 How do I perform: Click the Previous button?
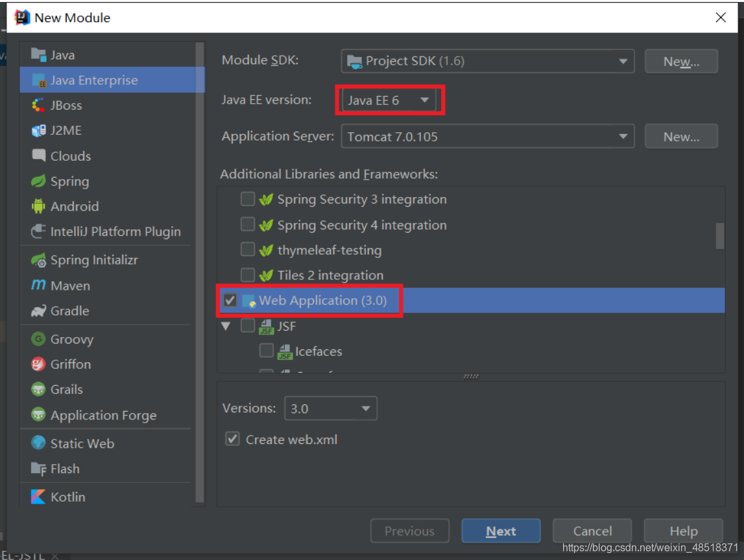click(x=409, y=531)
